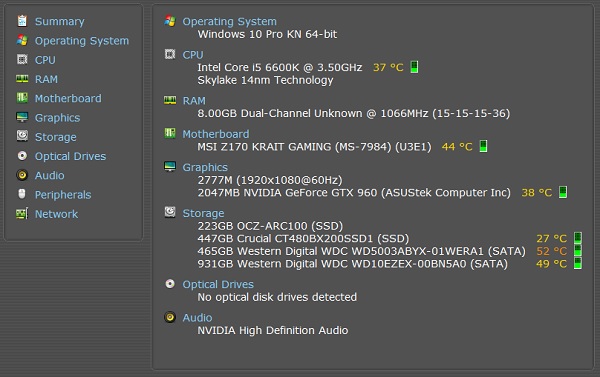Click the GPU temperature gauge next to 38 °C
The width and height of the screenshot is (600, 377).
point(563,192)
